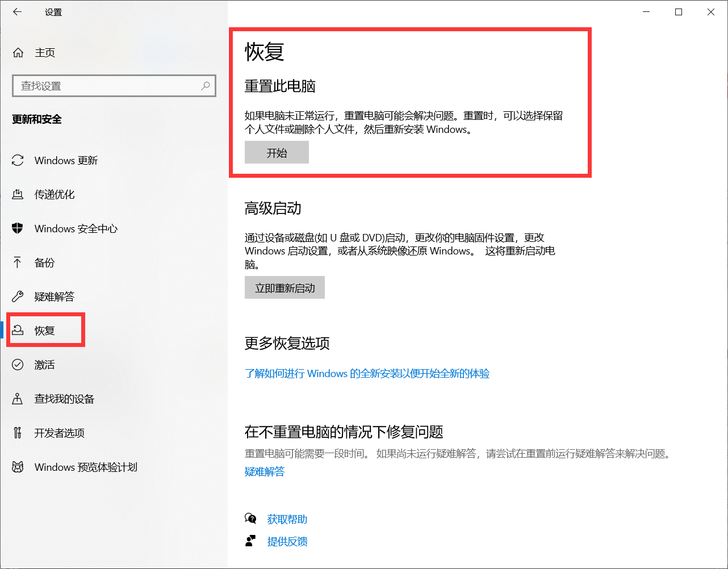Click the 激活 checkmark circle icon

[18, 365]
